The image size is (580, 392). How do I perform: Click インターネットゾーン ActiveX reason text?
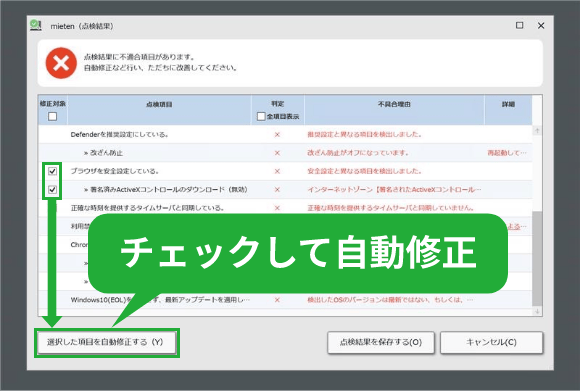tap(394, 190)
